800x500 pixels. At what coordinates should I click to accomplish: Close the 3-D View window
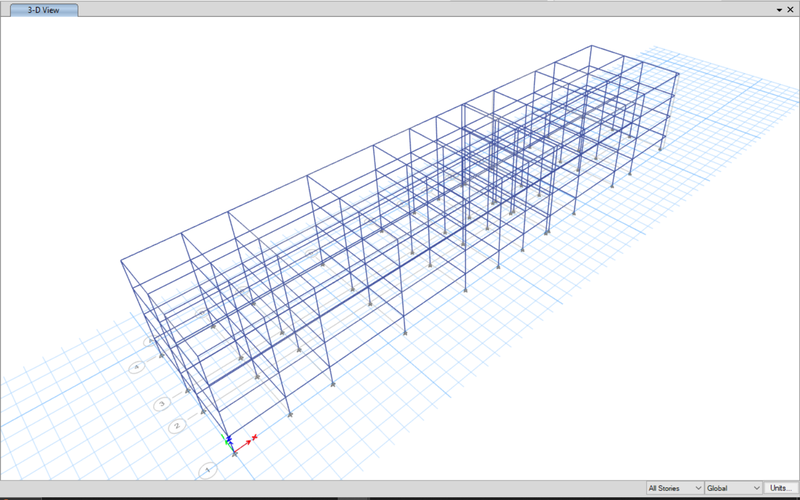pyautogui.click(x=790, y=10)
